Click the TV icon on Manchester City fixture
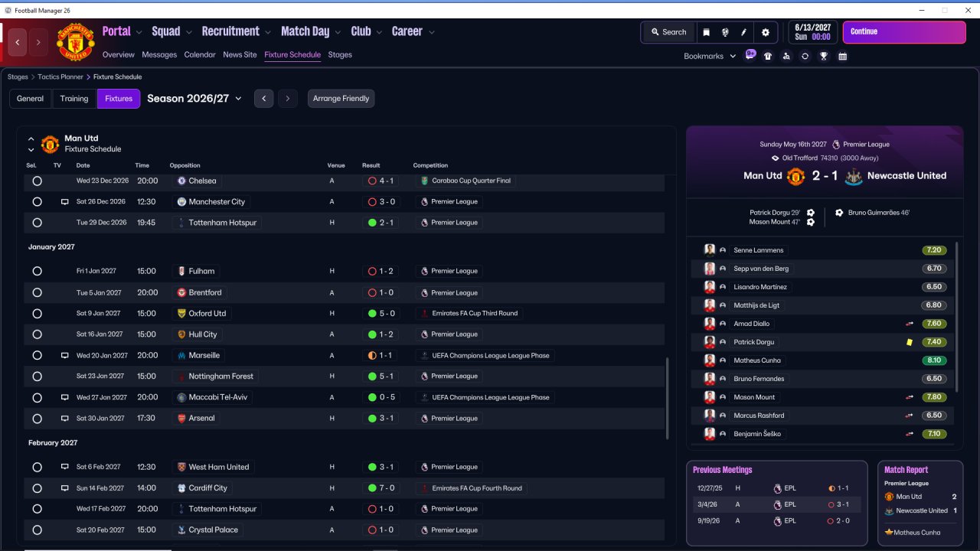980x551 pixels. click(x=65, y=202)
